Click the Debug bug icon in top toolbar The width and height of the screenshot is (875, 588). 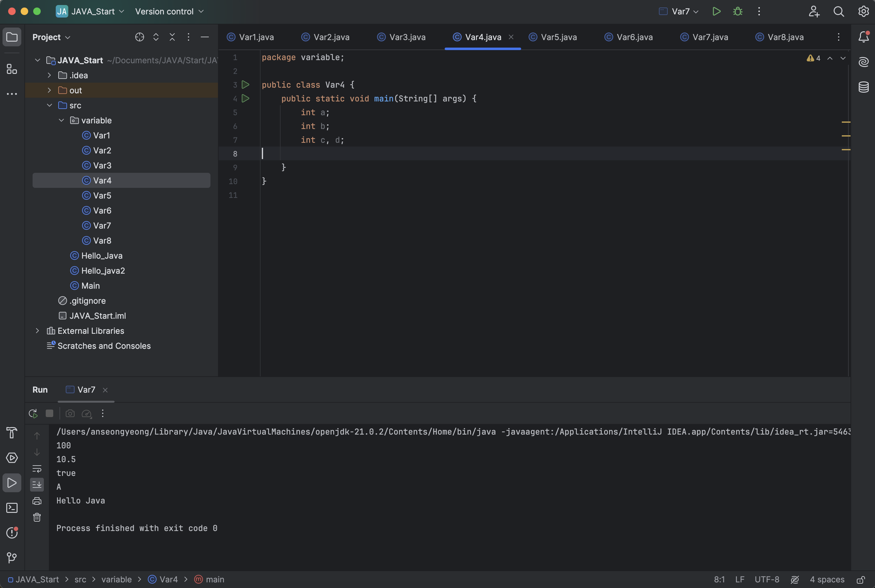(x=737, y=12)
